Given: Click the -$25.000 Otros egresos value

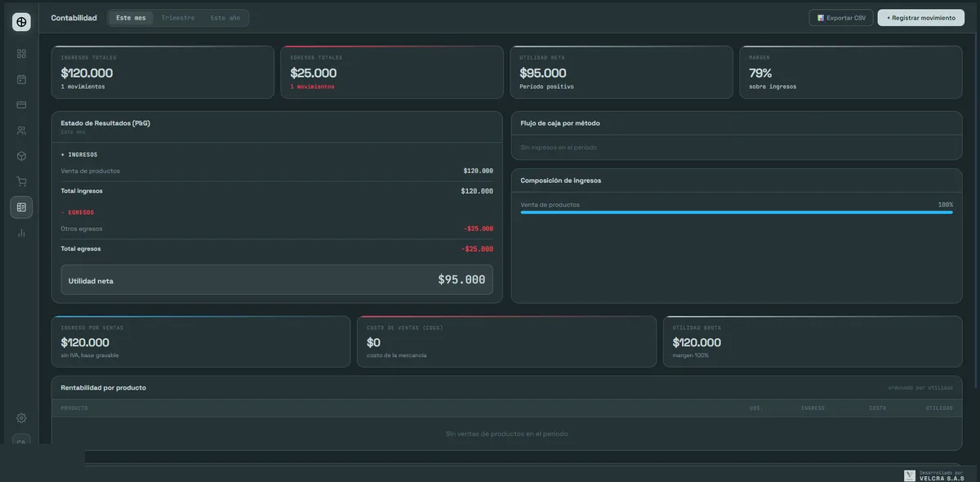Looking at the screenshot, I should 479,229.
